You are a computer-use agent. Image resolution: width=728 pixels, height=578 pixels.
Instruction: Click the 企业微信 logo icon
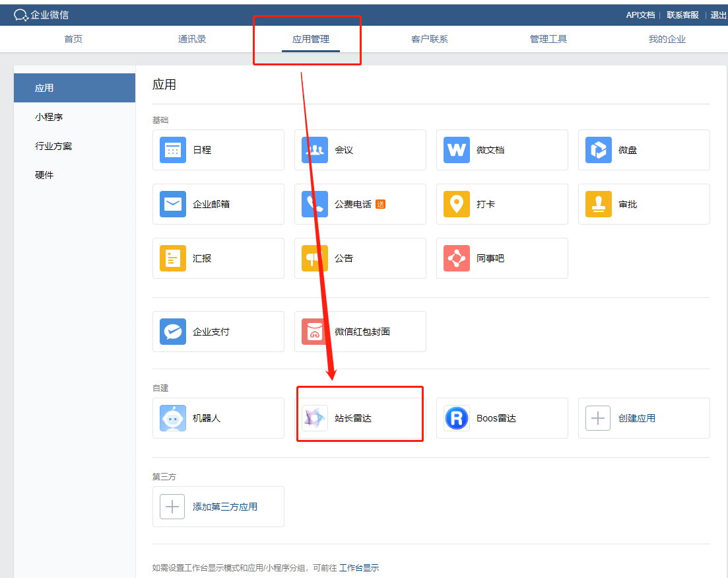tap(21, 15)
